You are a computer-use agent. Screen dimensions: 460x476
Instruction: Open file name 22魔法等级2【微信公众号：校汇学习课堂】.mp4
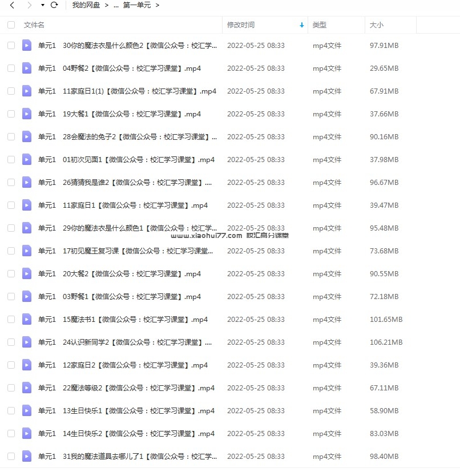pyautogui.click(x=126, y=388)
